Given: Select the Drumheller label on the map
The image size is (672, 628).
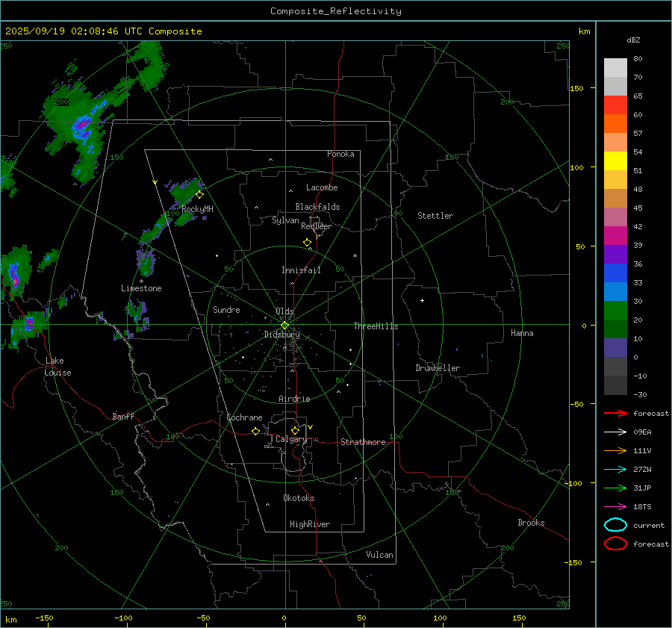Looking at the screenshot, I should (x=438, y=368).
